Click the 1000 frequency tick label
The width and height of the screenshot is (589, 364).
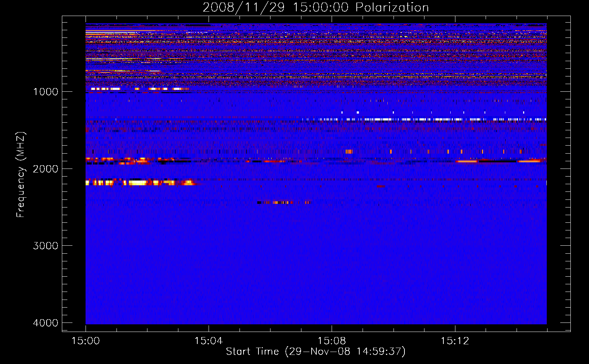(46, 91)
